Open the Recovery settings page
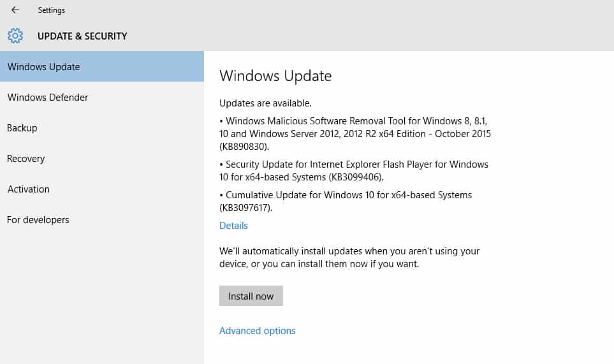The height and width of the screenshot is (364, 614). tap(26, 159)
